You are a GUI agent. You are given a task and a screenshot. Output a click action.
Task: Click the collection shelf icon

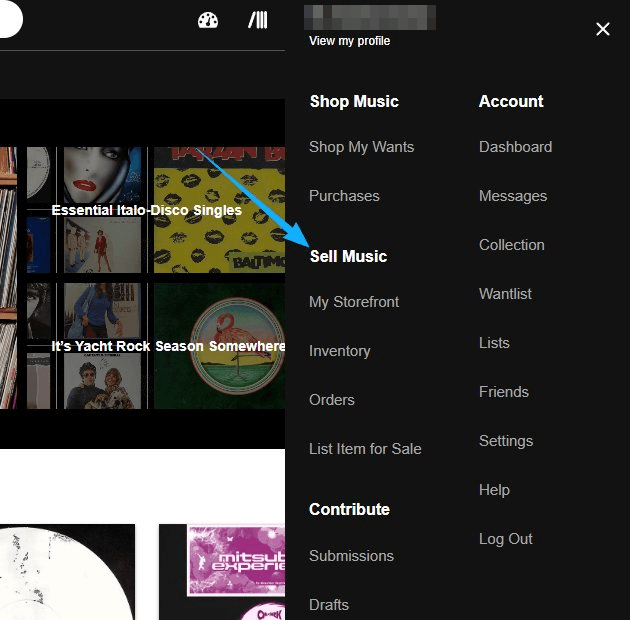[x=258, y=20]
